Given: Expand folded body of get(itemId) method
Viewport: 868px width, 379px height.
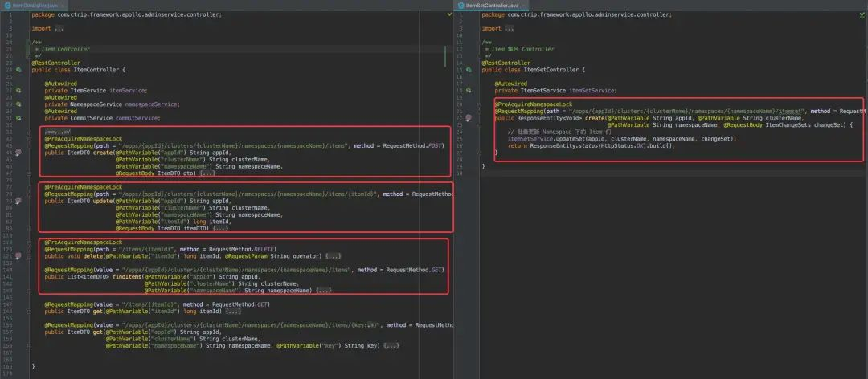Looking at the screenshot, I should click(x=234, y=312).
